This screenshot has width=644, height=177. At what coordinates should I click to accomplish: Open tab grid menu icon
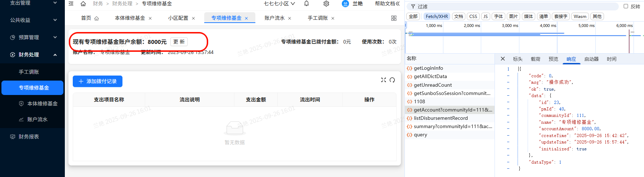pyautogui.click(x=394, y=18)
